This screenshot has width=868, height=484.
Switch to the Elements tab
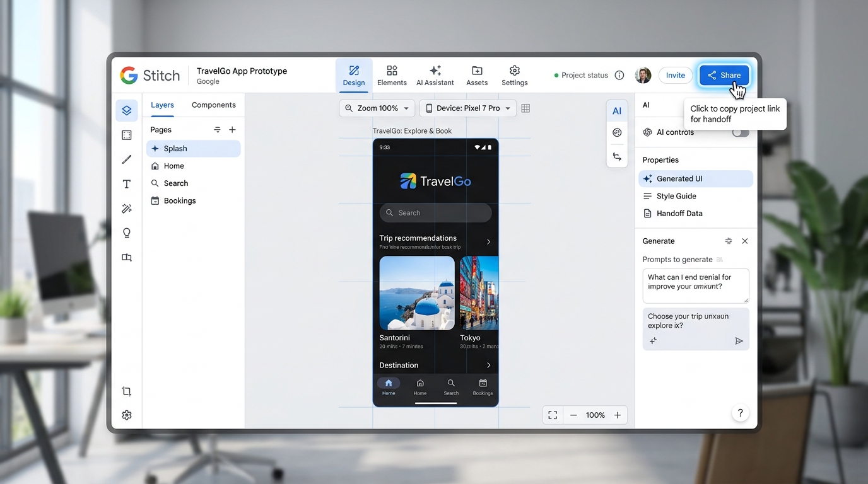click(392, 76)
